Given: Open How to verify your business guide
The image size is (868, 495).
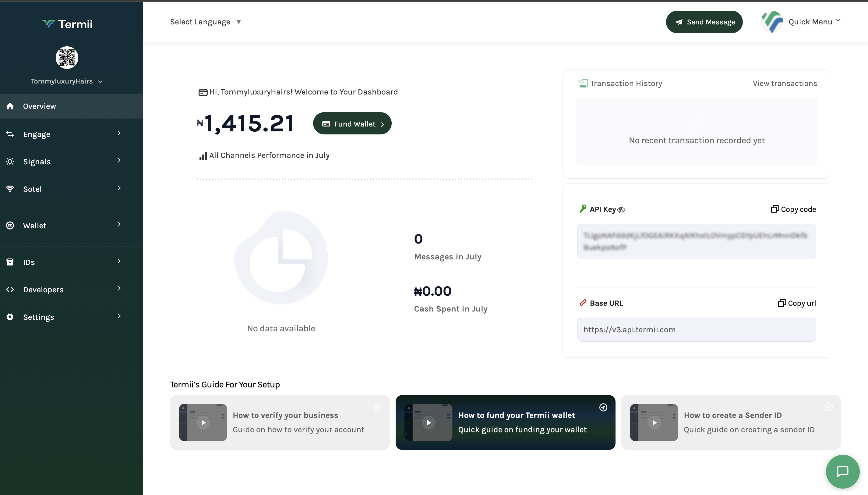Looking at the screenshot, I should pyautogui.click(x=280, y=422).
